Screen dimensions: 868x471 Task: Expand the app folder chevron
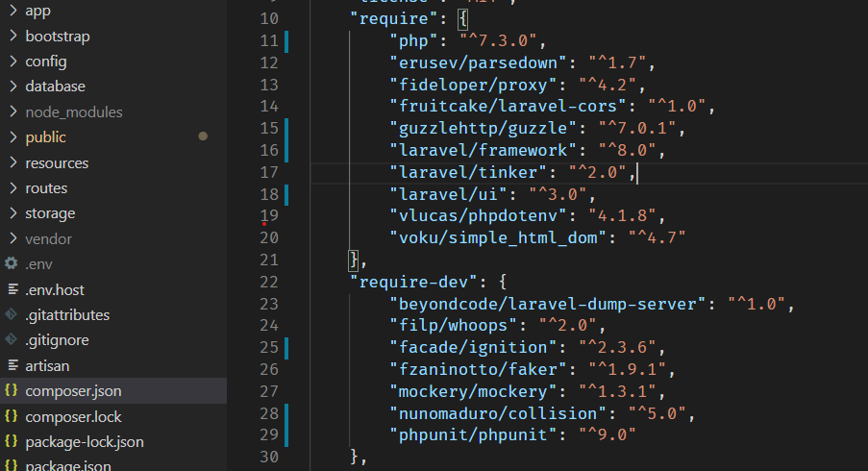[13, 10]
